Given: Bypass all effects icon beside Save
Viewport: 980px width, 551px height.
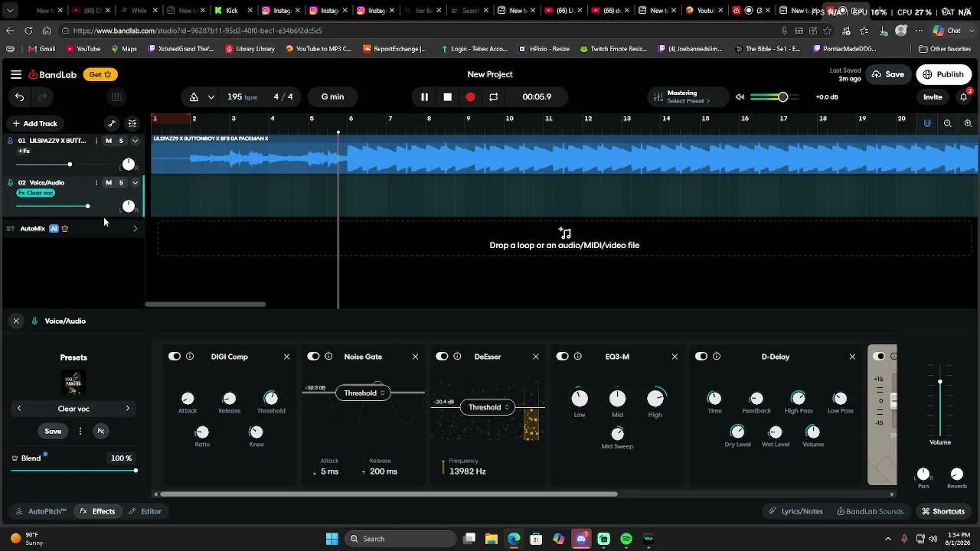Looking at the screenshot, I should coord(100,431).
